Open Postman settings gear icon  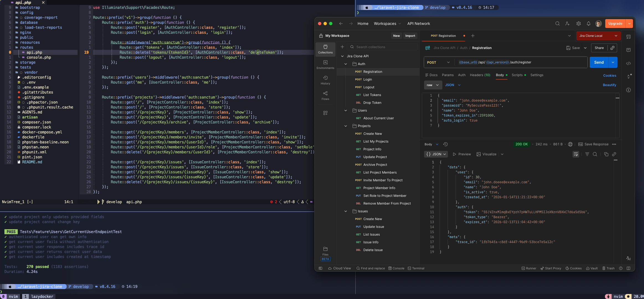click(x=578, y=24)
